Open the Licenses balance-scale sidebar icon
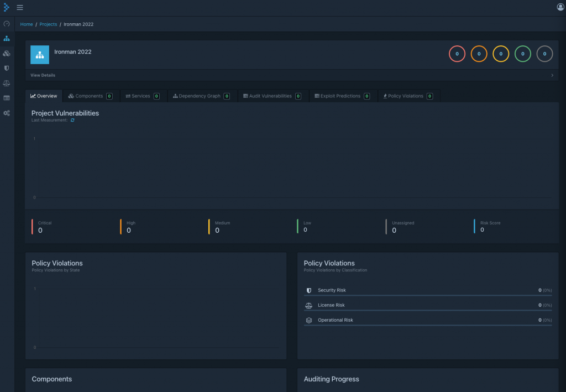This screenshot has height=392, width=566. pos(7,83)
